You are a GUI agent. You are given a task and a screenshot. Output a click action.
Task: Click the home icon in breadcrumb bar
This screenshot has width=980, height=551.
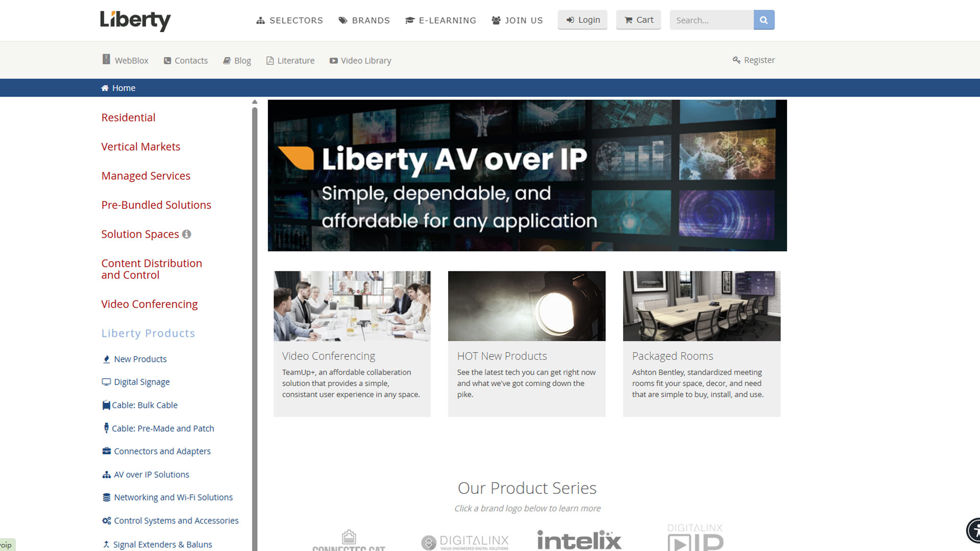(105, 88)
